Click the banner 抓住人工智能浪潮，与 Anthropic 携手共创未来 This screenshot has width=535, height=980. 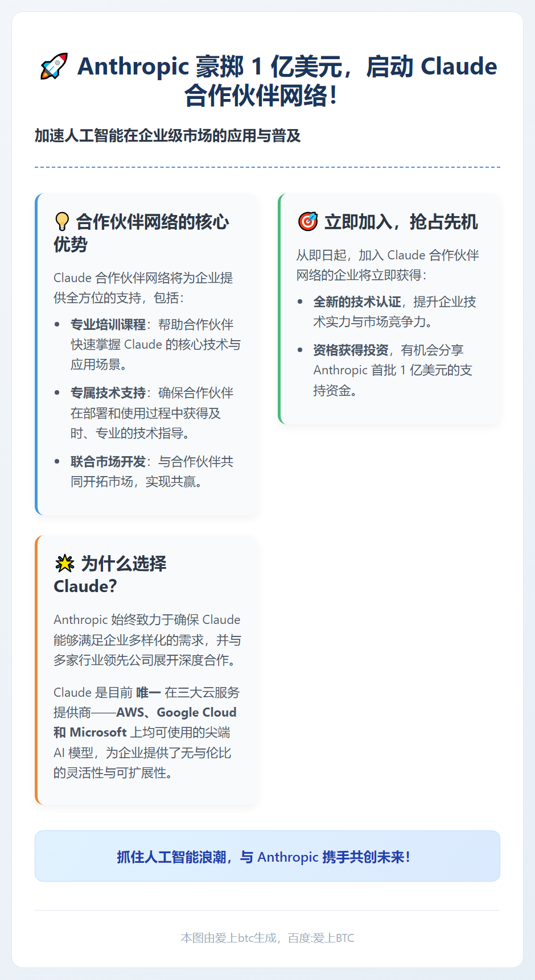coord(267,856)
